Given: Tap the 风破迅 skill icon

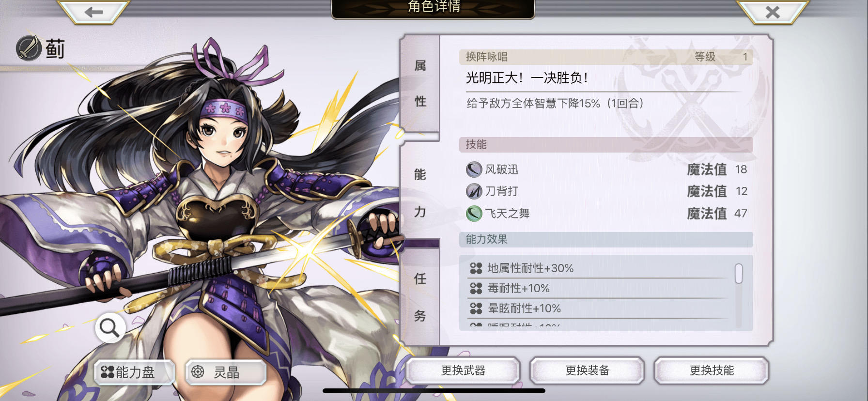Looking at the screenshot, I should click(474, 170).
